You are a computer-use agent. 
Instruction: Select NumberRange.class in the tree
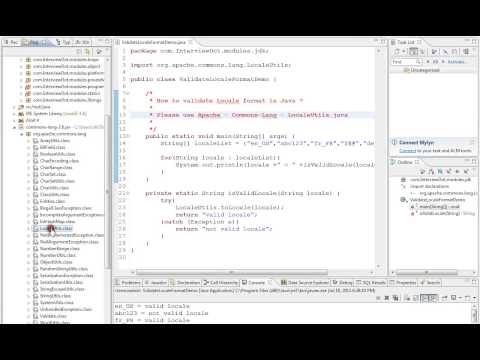pyautogui.click(x=57, y=249)
